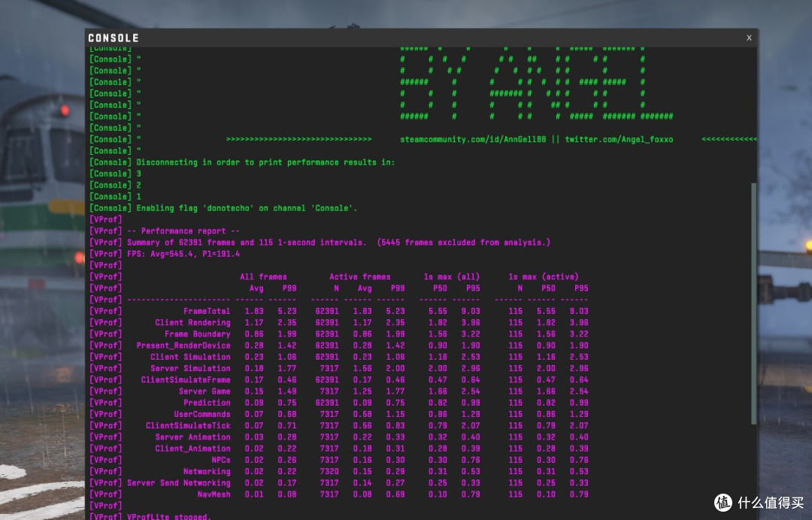
Task: Click the line enabling flag 'donotecho'
Action: point(223,208)
